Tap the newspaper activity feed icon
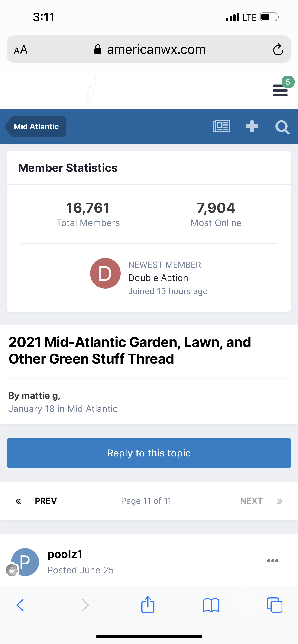The height and width of the screenshot is (644, 298). click(x=221, y=126)
